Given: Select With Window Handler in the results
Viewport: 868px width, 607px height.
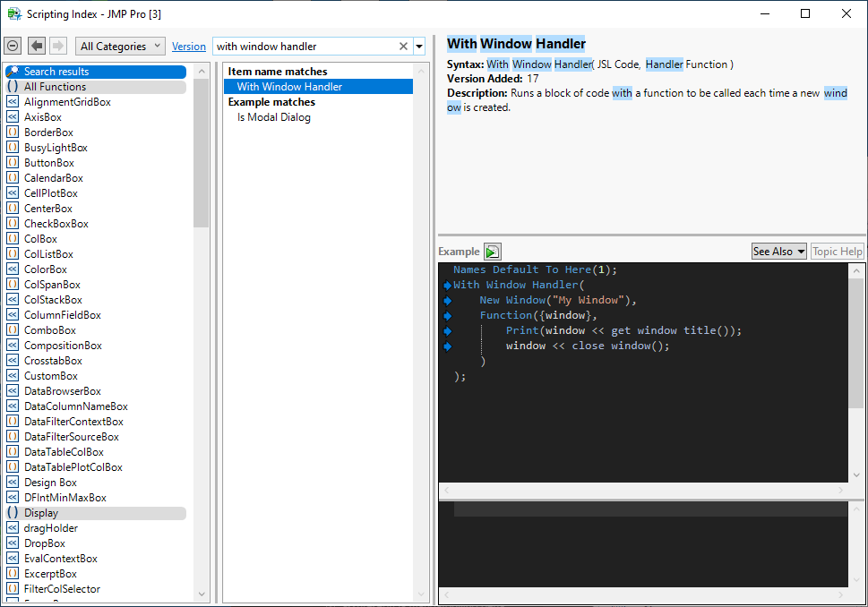Looking at the screenshot, I should [289, 87].
